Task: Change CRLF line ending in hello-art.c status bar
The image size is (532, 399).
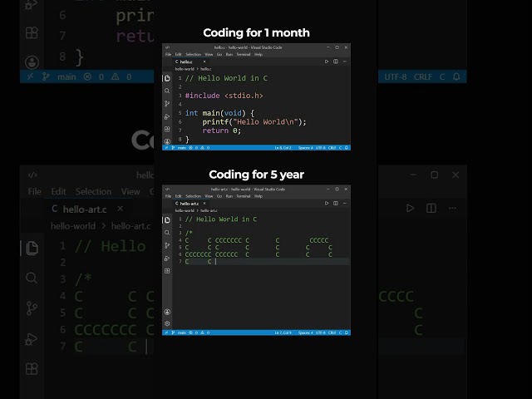Action: pos(332,332)
